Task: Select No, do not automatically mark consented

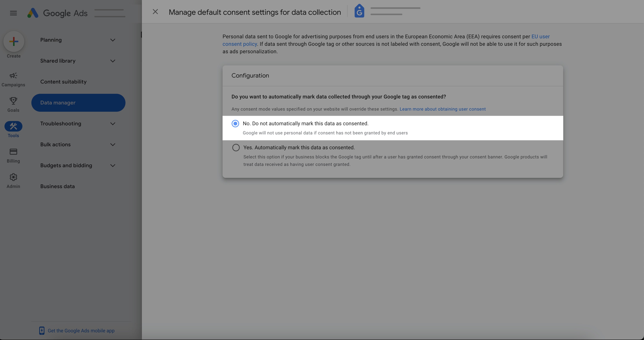Action: point(235,124)
